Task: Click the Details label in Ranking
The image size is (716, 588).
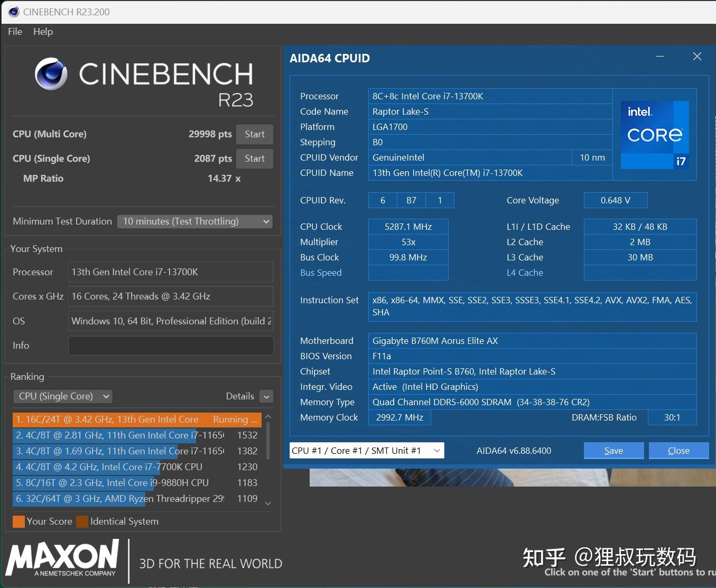Action: point(240,396)
